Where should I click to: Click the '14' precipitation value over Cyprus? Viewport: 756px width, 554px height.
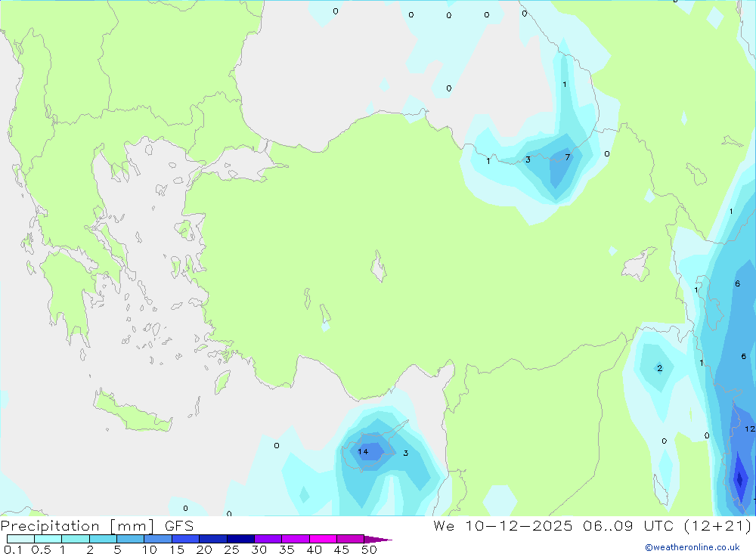pos(363,452)
